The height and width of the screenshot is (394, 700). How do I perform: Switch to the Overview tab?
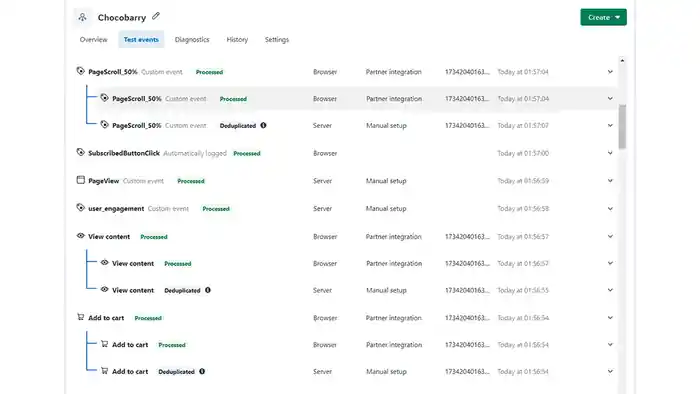94,40
